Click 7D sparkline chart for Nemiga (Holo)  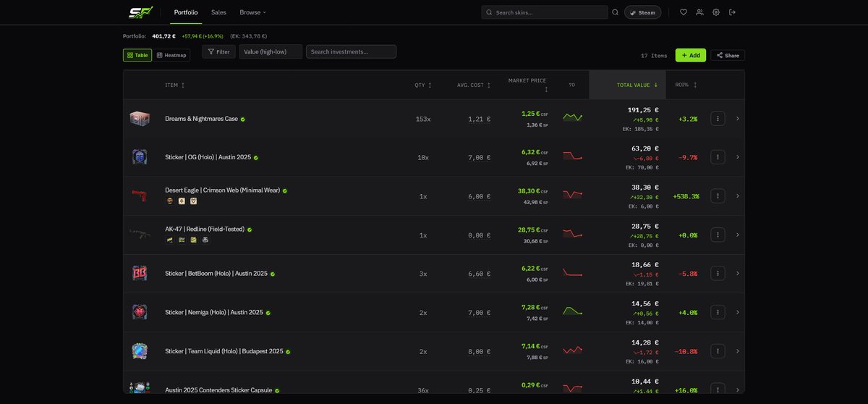573,311
